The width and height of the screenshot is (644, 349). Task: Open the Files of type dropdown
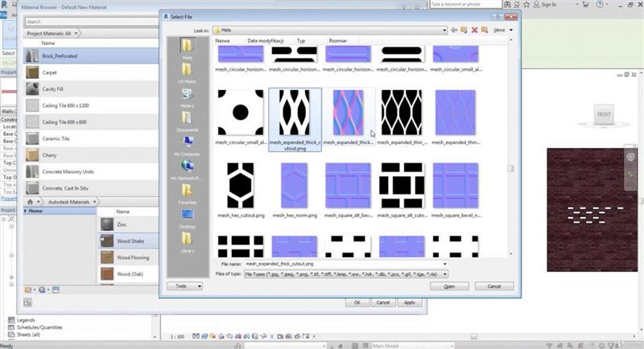(445, 274)
